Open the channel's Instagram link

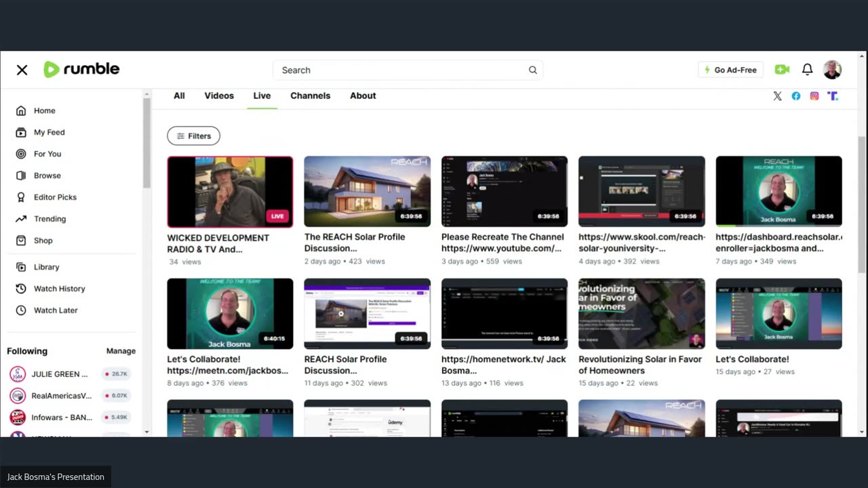(x=814, y=96)
